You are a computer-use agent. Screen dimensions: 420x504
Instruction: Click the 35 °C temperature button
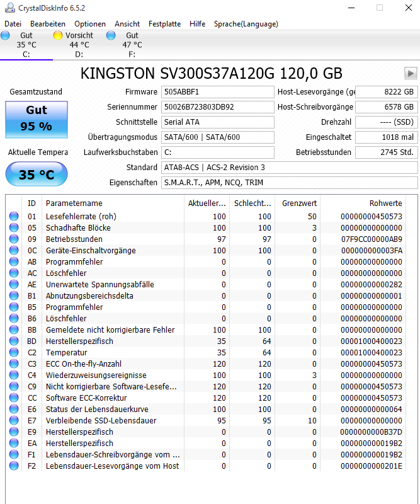[37, 174]
